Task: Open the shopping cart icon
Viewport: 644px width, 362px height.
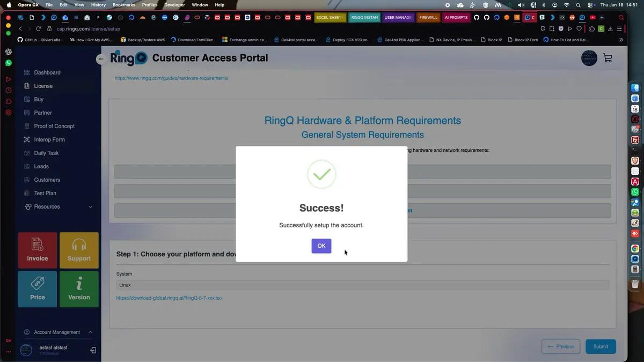Action: (608, 58)
